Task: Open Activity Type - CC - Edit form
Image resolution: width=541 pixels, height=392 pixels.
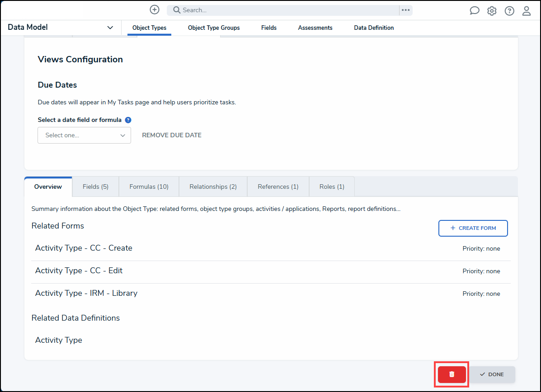Action: 79,271
